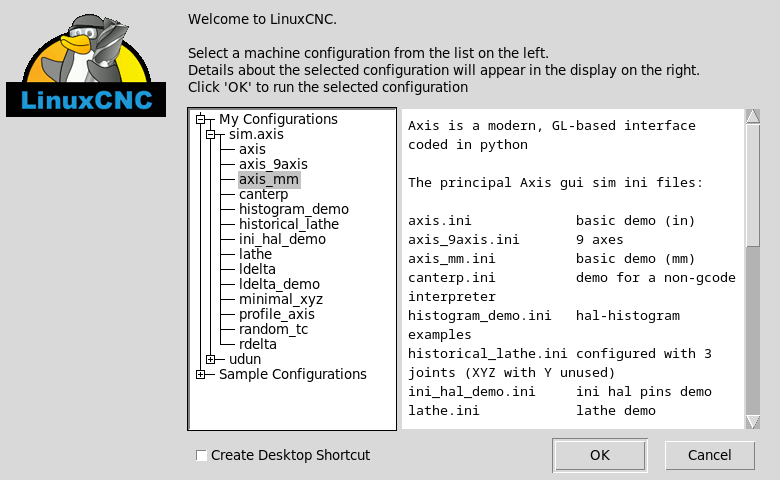Choose the rdelta configuration item
The height and width of the screenshot is (480, 780).
point(258,344)
